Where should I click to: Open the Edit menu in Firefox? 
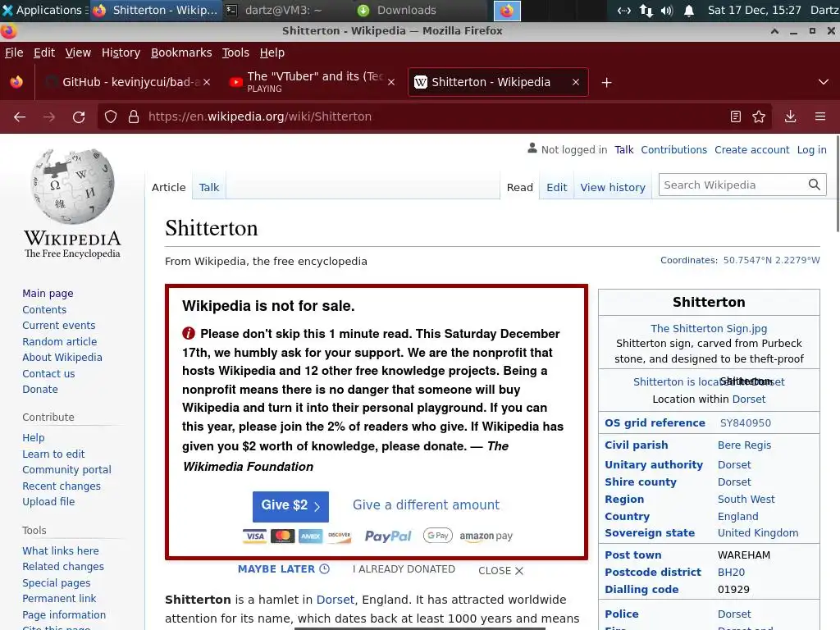[44, 52]
